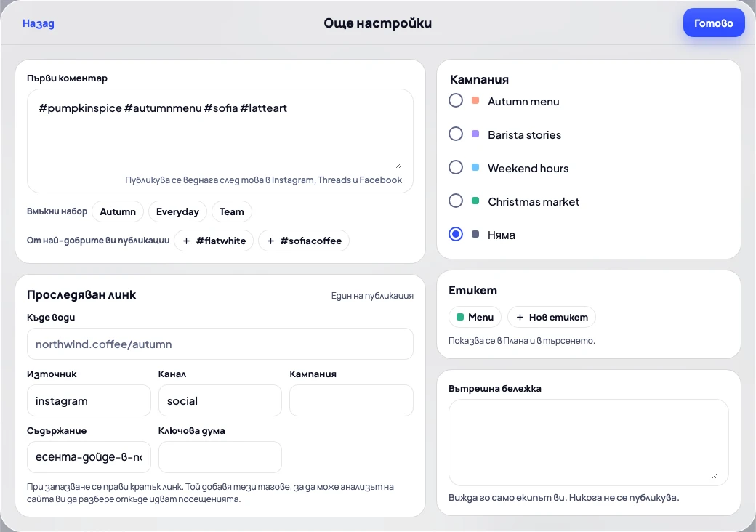756x532 pixels.
Task: Click the empty Кампания UTM field
Action: click(351, 400)
